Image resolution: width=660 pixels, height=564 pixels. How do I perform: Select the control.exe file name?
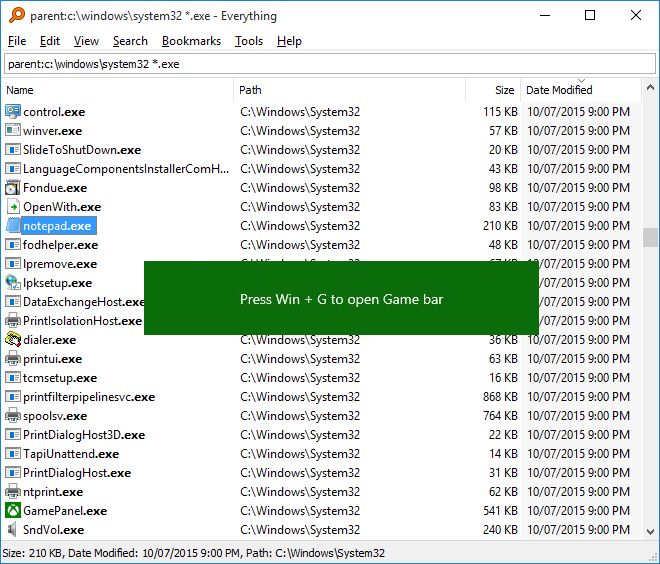pos(54,112)
